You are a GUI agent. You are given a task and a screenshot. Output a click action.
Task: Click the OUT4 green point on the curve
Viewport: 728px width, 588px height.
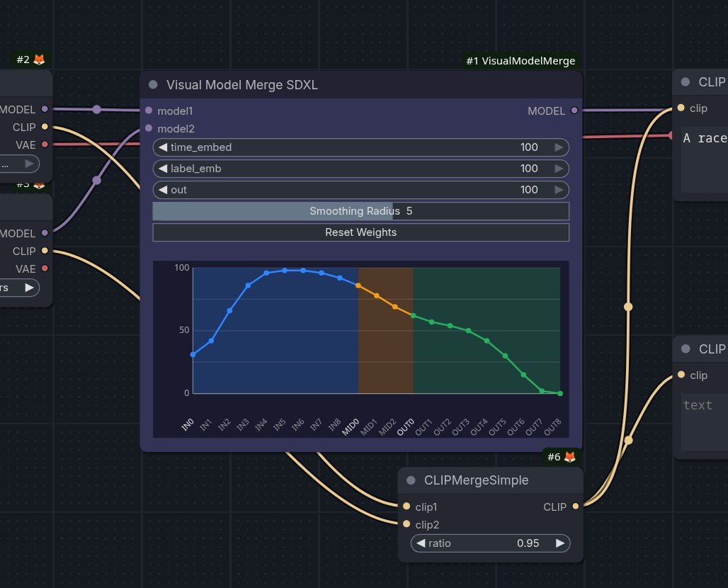pos(487,341)
